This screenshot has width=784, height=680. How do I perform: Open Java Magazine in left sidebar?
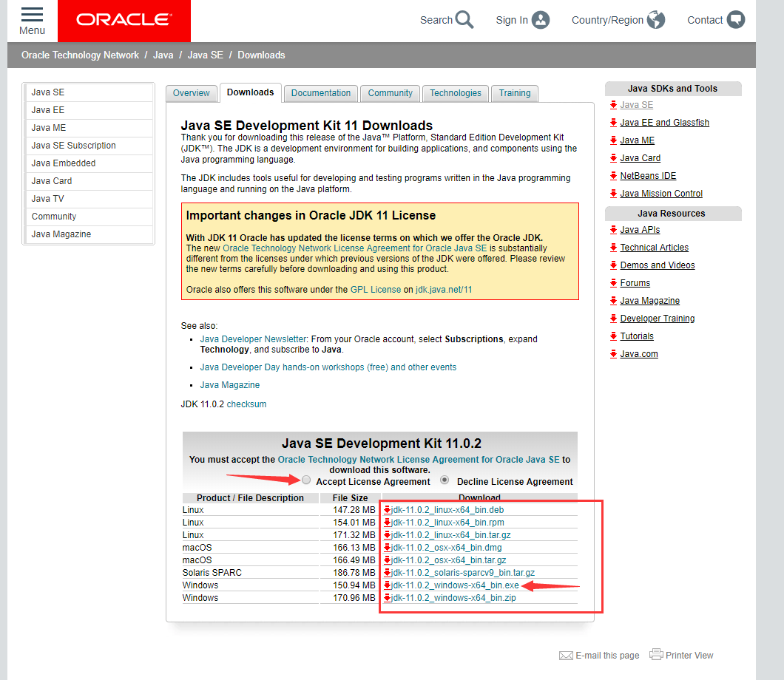tap(89, 234)
